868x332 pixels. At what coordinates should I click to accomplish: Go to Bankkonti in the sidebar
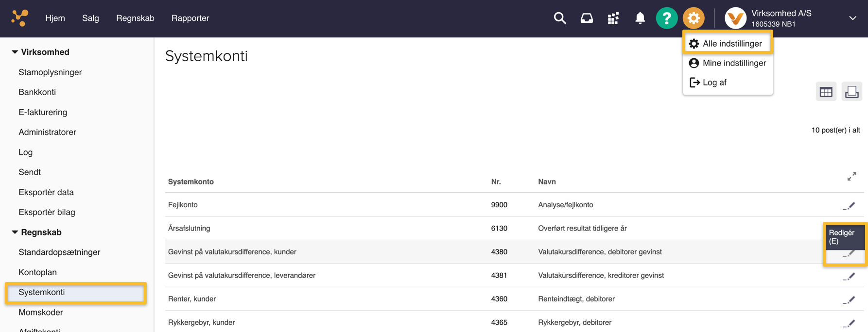coord(37,92)
